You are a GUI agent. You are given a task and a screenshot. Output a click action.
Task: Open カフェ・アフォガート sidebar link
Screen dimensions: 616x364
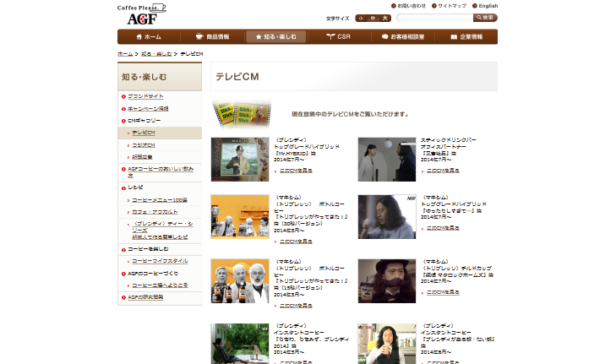[x=155, y=212]
